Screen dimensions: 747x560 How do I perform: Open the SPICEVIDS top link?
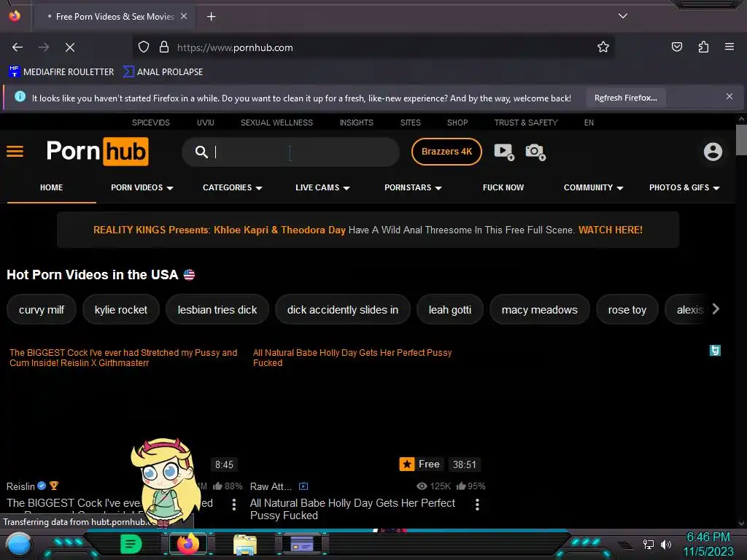coord(150,122)
